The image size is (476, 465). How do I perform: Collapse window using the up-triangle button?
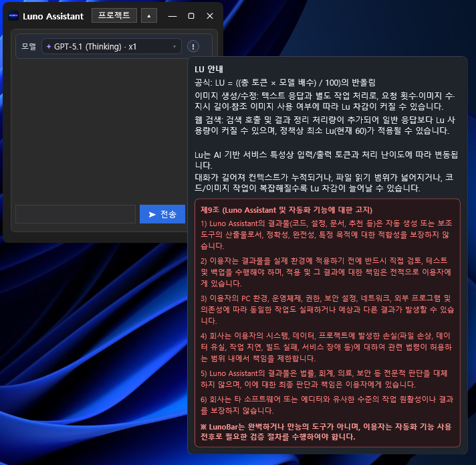point(148,16)
